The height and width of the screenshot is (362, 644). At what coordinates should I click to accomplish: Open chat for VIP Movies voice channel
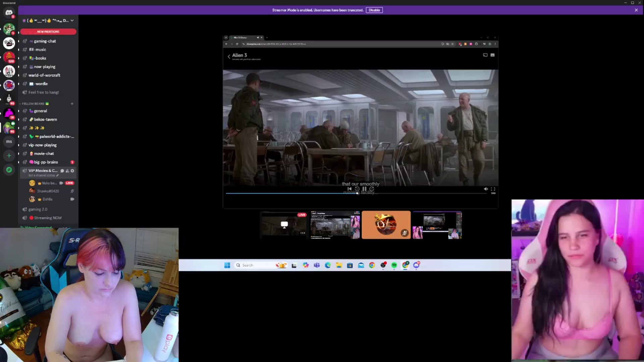click(62, 171)
